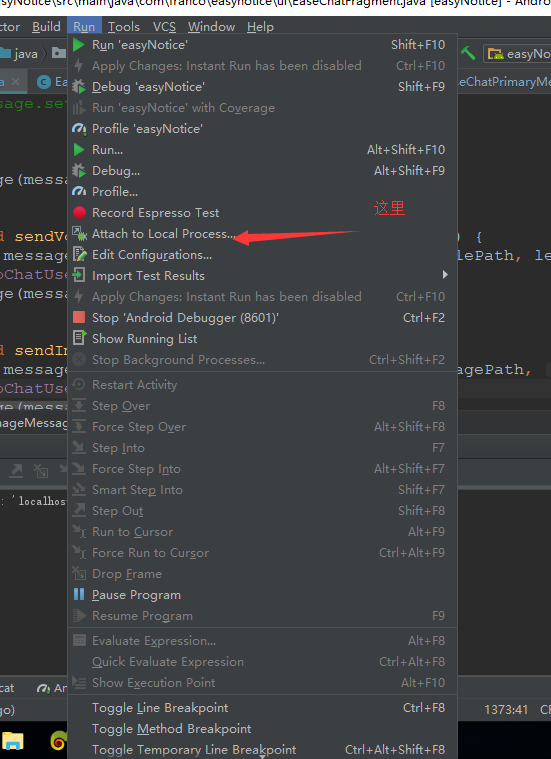The image size is (551, 759).
Task: Choose the Profile... menu item
Action: [x=262, y=192]
